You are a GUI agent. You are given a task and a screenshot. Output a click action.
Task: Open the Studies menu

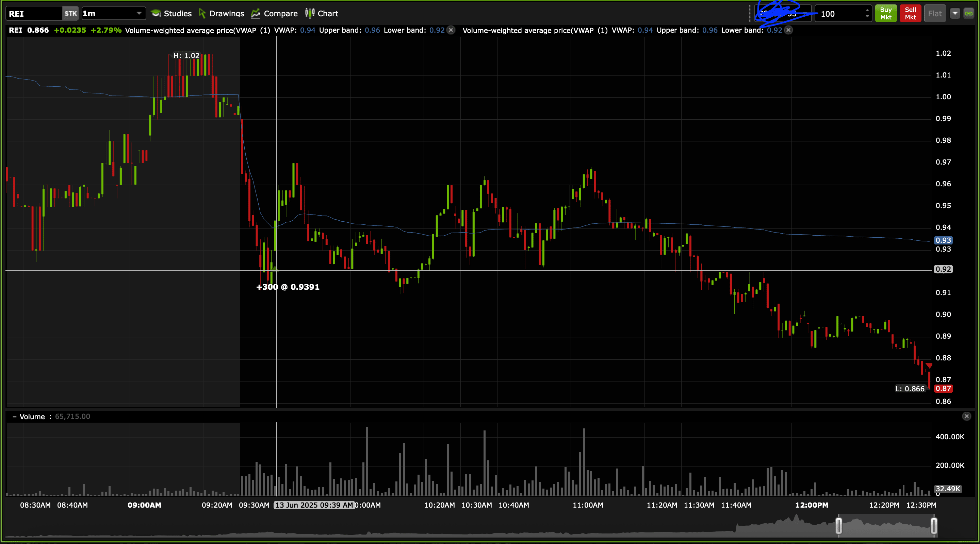(171, 14)
